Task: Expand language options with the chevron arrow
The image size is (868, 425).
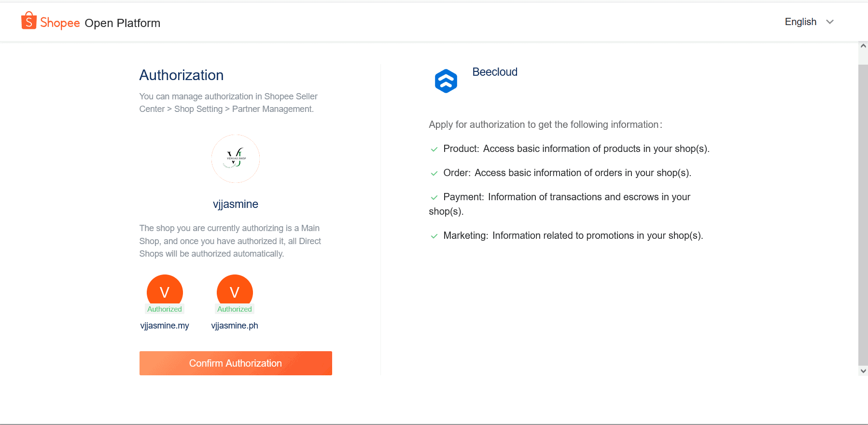Action: (x=830, y=22)
